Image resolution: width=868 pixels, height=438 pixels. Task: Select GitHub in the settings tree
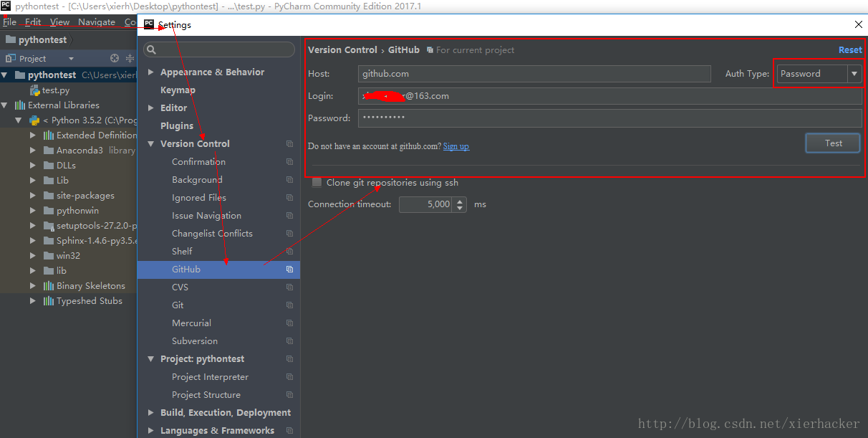coord(218,270)
